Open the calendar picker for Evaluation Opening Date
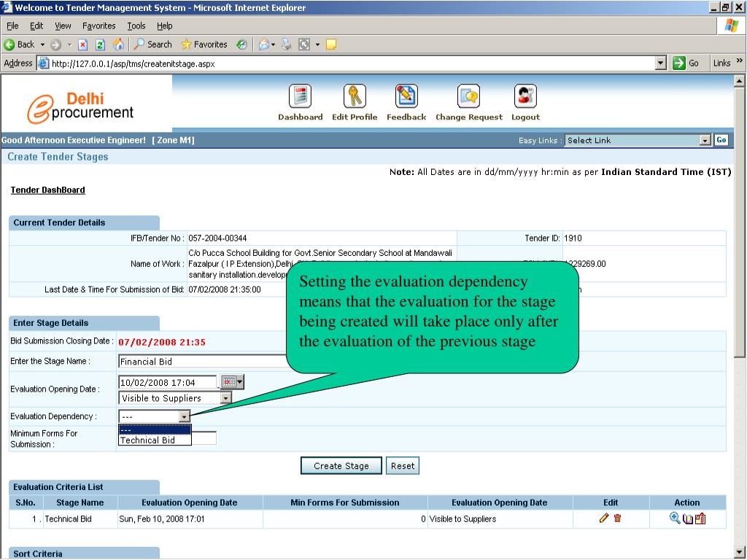747x560 pixels. pos(228,382)
